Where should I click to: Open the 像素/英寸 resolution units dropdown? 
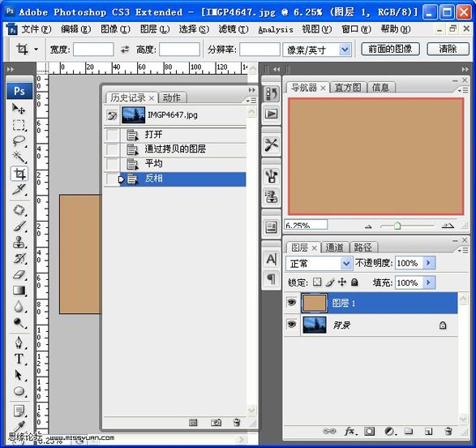click(345, 50)
